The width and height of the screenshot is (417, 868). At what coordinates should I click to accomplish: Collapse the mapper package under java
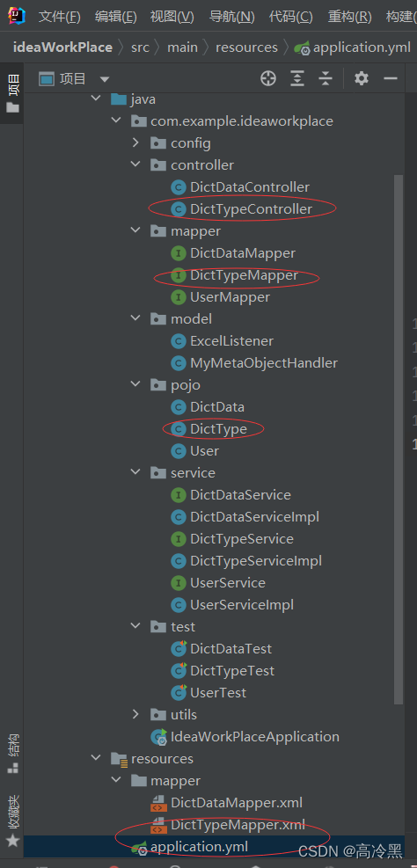pyautogui.click(x=135, y=230)
